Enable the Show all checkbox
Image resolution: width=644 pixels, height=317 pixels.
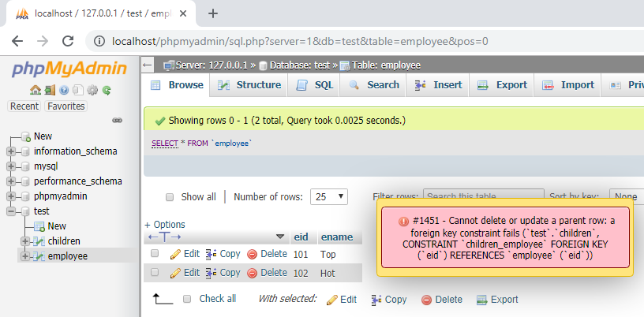[x=169, y=197]
